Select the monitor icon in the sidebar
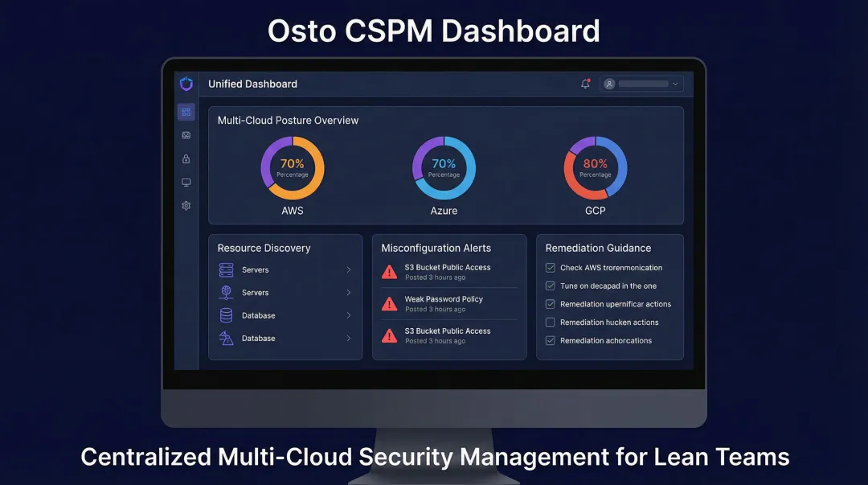 [186, 182]
